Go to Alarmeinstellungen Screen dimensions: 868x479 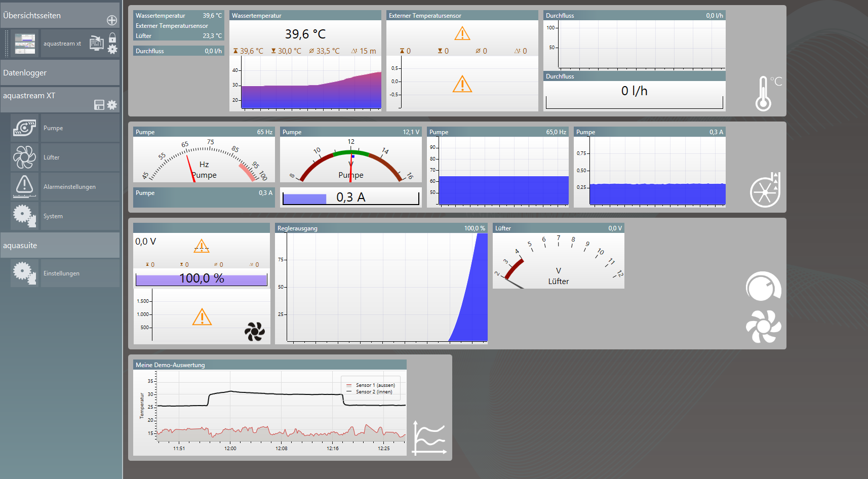[65, 187]
